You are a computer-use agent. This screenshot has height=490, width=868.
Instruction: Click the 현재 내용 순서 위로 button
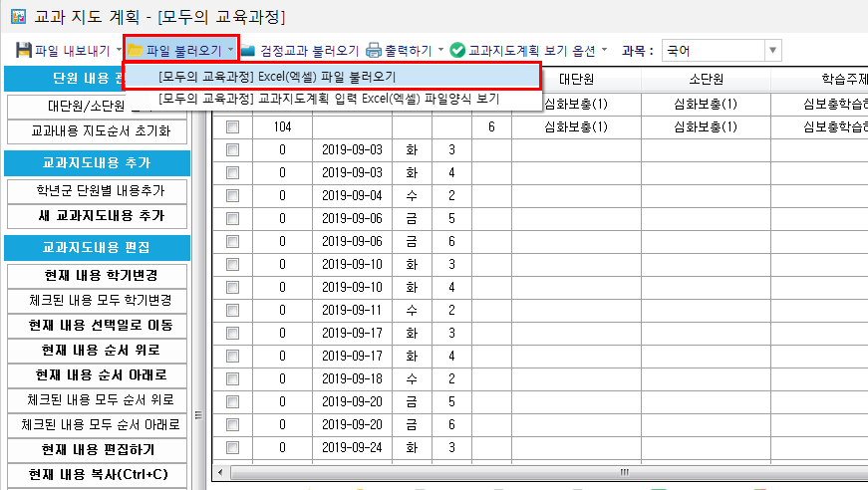click(x=98, y=351)
